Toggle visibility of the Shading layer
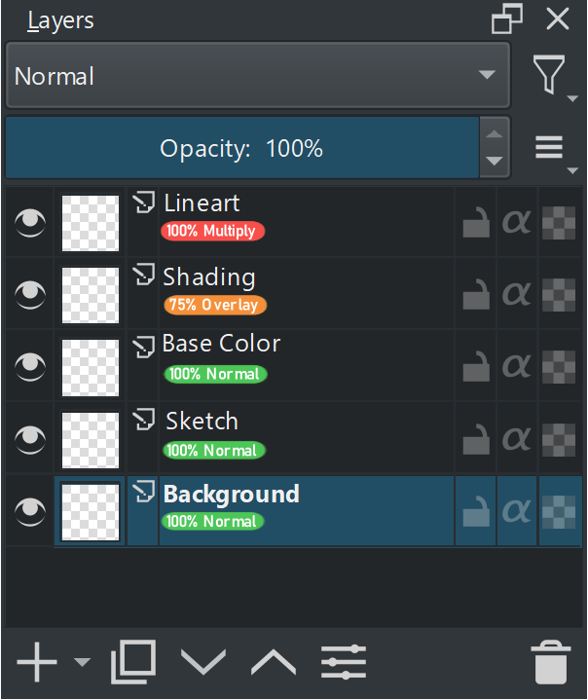Image resolution: width=588 pixels, height=700 pixels. coord(30,293)
